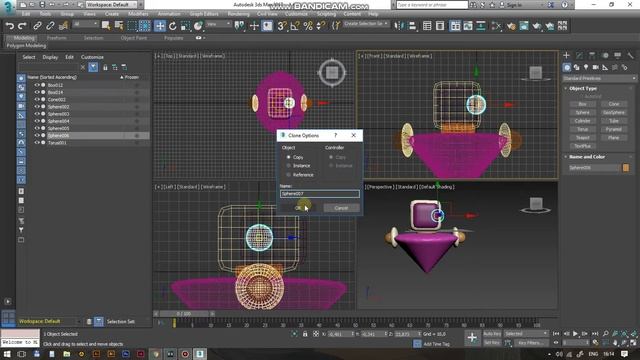
Task: Open the Modify tab in command panel
Action: (x=579, y=55)
